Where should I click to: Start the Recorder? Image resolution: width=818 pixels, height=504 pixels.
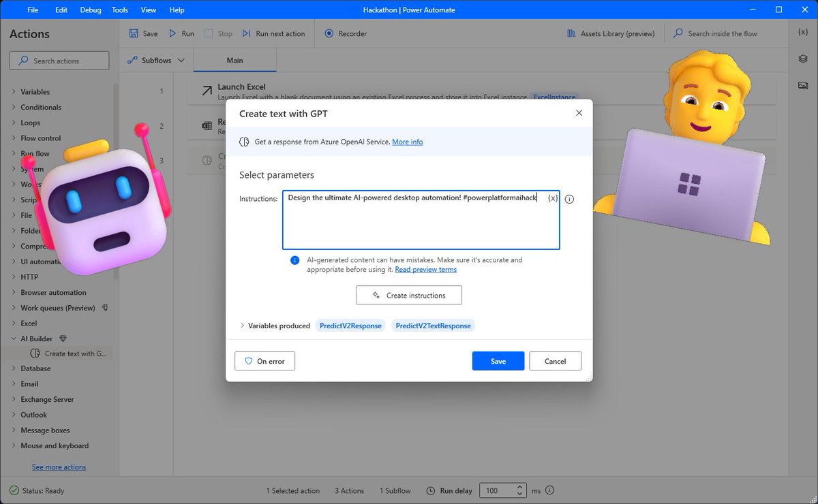tap(346, 33)
